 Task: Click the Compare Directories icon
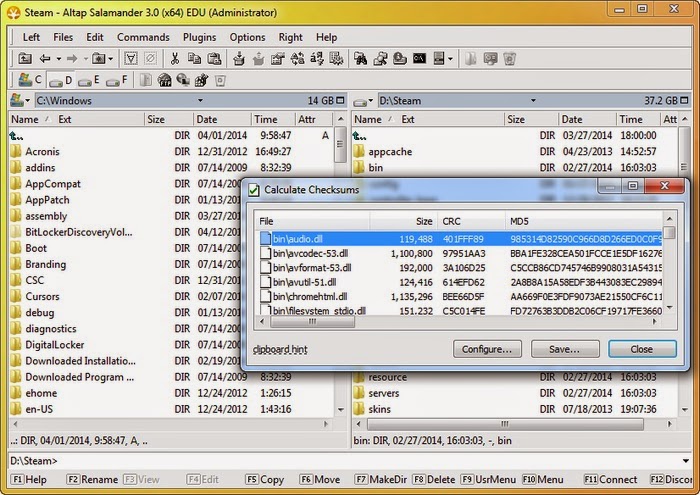[x=380, y=58]
